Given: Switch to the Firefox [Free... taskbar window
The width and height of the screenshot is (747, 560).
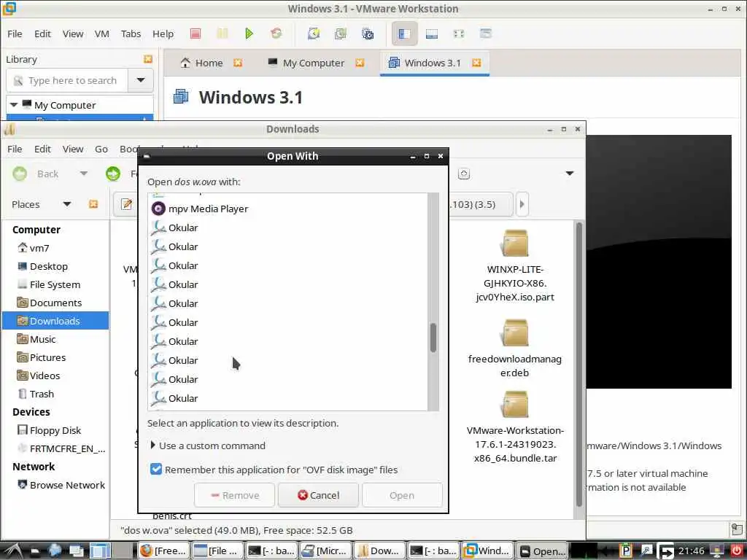Looking at the screenshot, I should (x=163, y=551).
